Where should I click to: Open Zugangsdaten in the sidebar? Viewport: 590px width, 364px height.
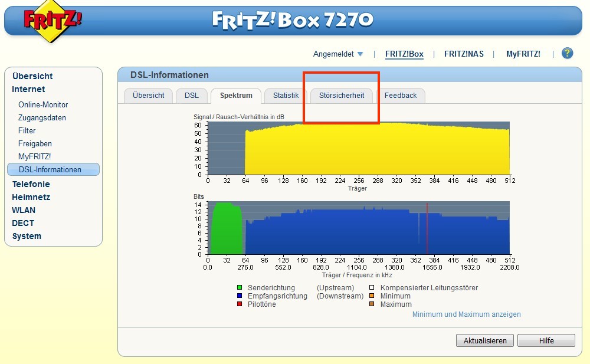pyautogui.click(x=42, y=118)
